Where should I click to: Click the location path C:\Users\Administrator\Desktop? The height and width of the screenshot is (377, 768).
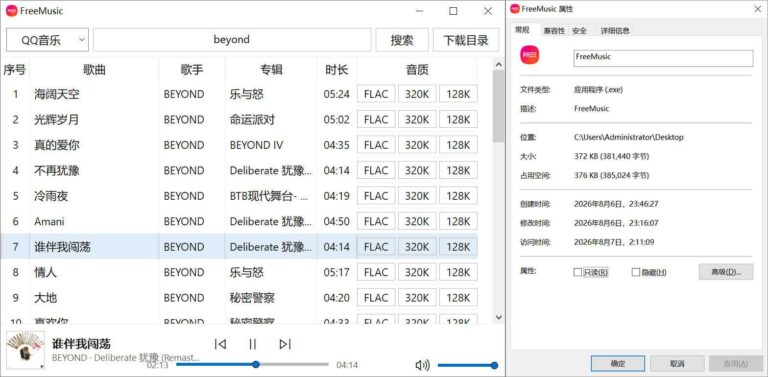point(629,137)
